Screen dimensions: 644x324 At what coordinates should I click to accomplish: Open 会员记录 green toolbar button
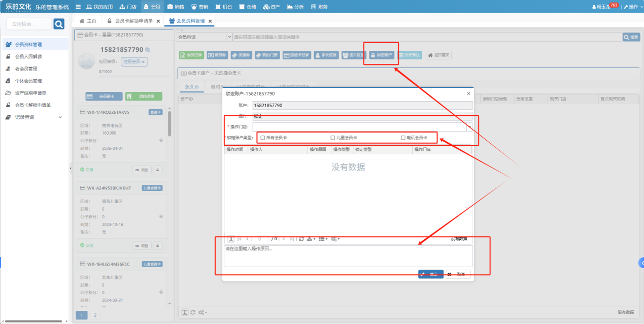(191, 55)
